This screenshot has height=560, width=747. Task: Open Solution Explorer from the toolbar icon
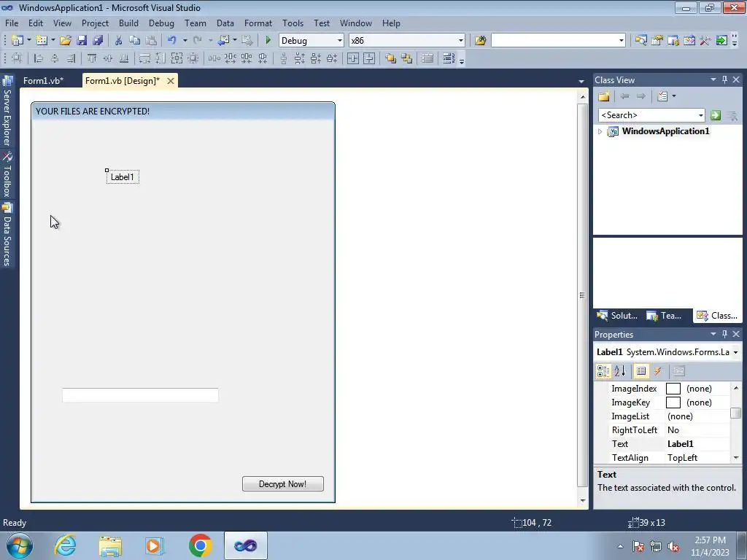tap(640, 41)
